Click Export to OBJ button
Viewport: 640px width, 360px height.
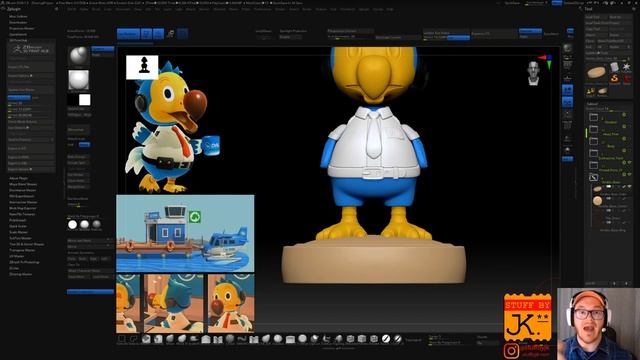tap(31, 163)
